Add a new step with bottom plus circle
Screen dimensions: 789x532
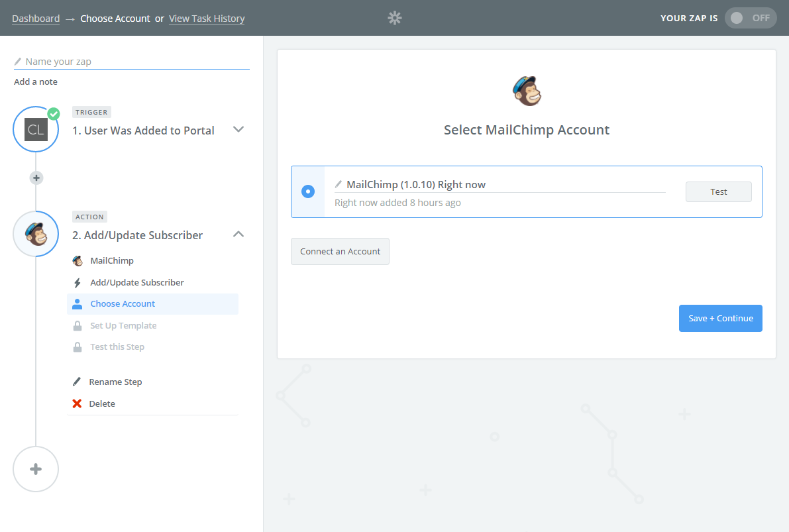click(36, 469)
